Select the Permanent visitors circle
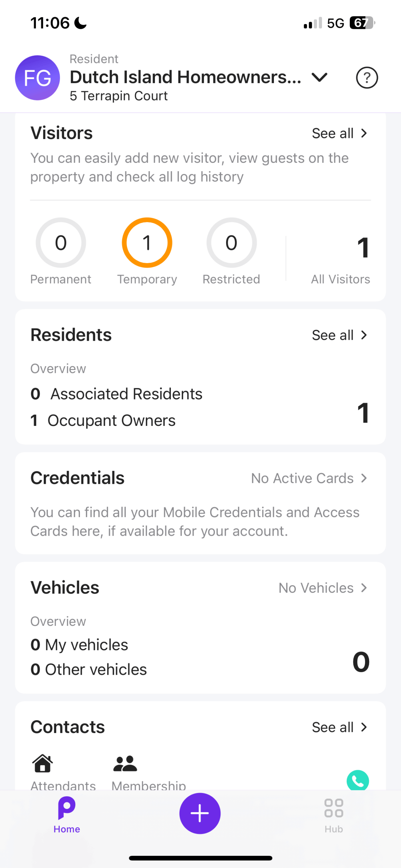The height and width of the screenshot is (868, 401). click(x=61, y=243)
